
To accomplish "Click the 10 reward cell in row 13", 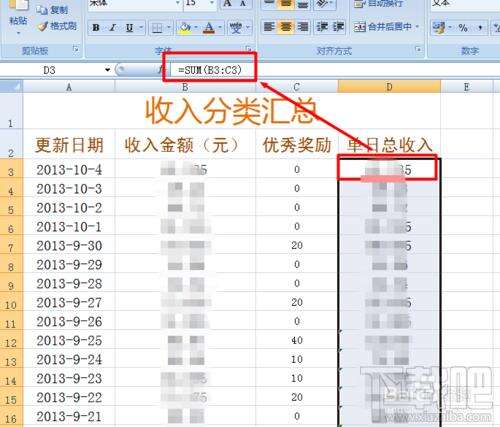I will [297, 359].
